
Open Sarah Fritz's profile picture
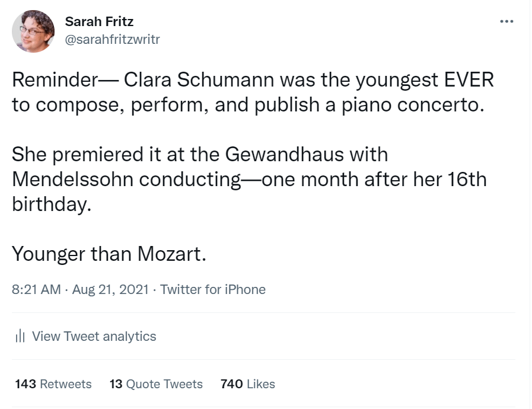click(33, 31)
